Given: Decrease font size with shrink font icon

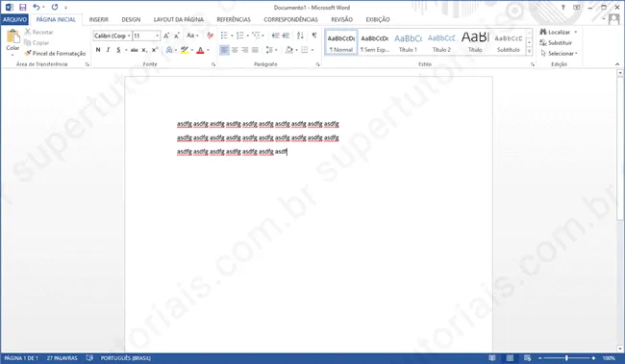Looking at the screenshot, I should click(x=177, y=36).
